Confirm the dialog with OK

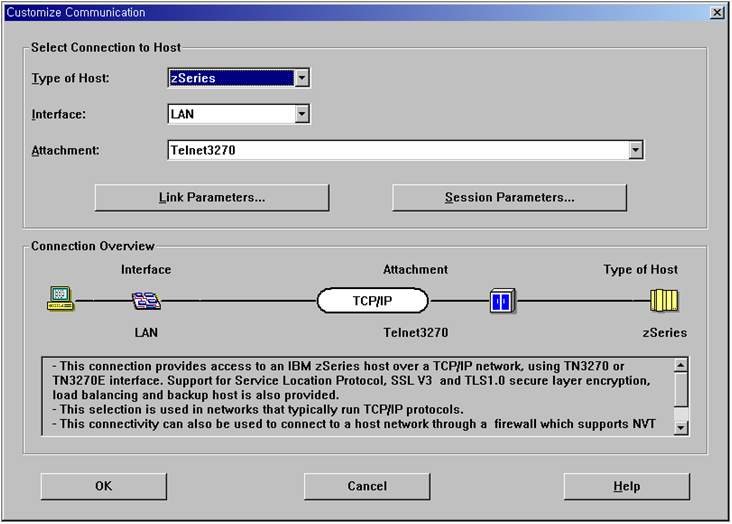[x=103, y=486]
